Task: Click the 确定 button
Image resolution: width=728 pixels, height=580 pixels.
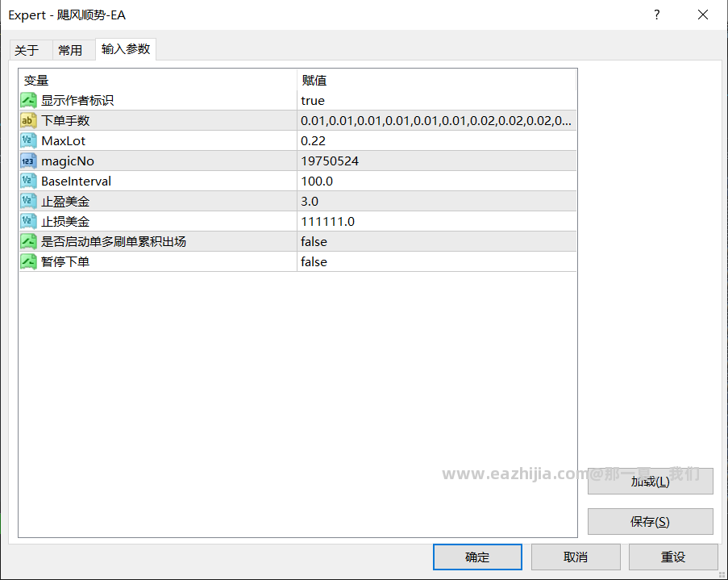Action: click(x=477, y=557)
